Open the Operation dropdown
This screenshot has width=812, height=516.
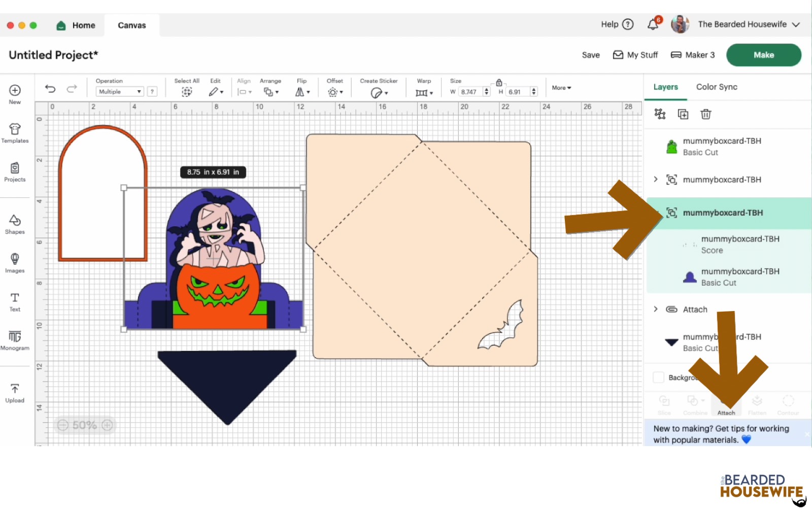click(120, 92)
